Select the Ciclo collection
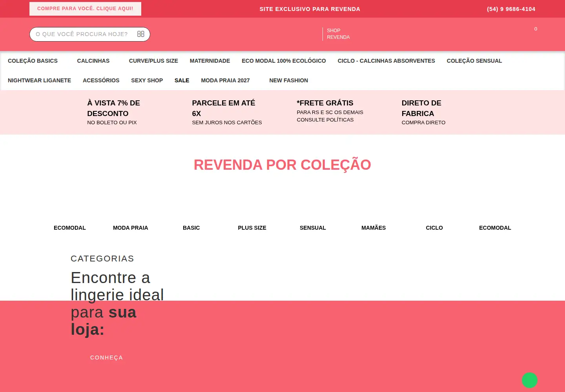Image resolution: width=565 pixels, height=392 pixels. [x=434, y=228]
